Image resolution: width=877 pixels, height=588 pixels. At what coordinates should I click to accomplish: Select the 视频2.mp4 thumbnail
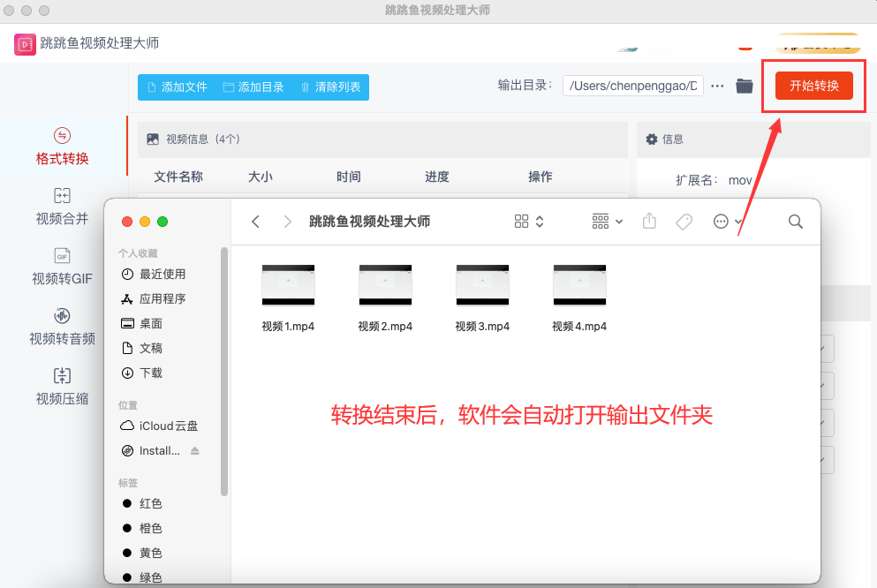pos(385,285)
